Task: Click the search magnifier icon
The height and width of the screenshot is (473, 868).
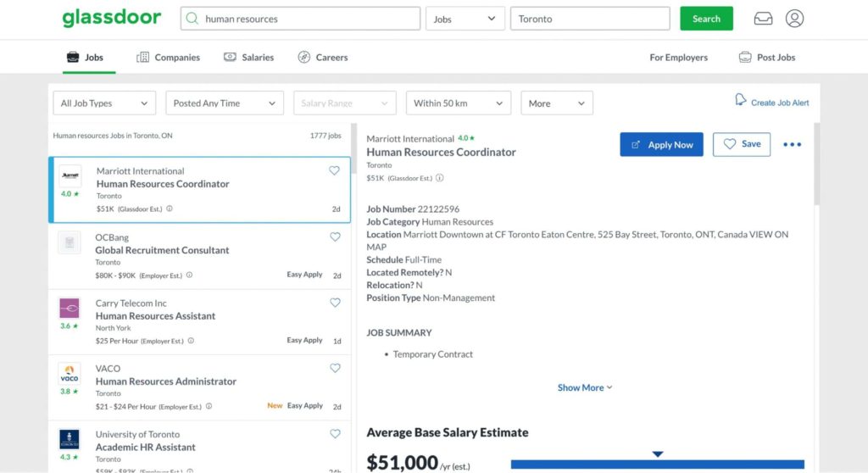Action: (192, 19)
